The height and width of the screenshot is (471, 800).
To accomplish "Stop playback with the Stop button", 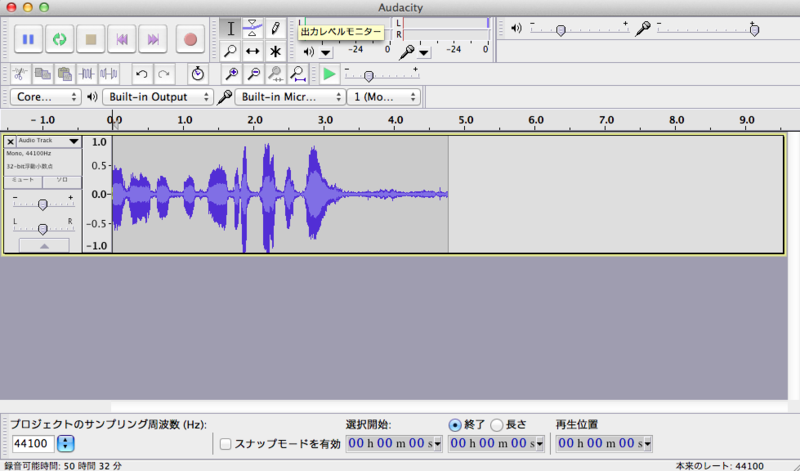I will (x=91, y=39).
